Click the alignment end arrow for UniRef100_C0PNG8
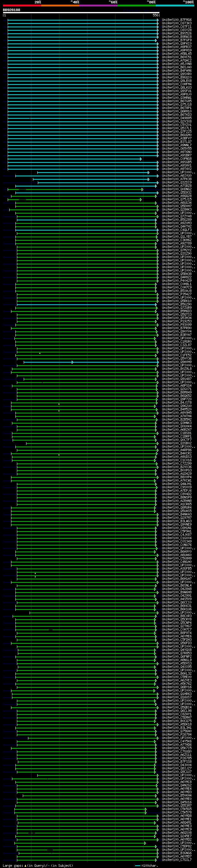The width and height of the screenshot is (197, 868). [141, 159]
